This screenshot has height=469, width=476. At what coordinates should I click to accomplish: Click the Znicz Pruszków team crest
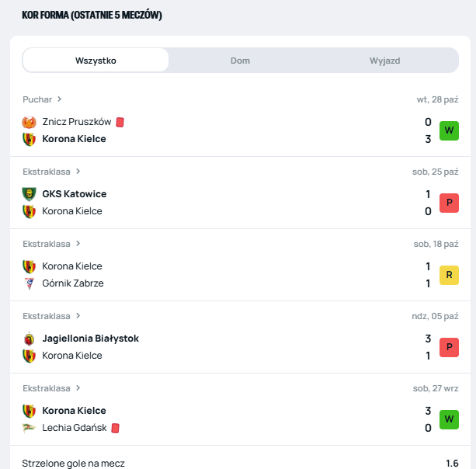click(x=30, y=122)
